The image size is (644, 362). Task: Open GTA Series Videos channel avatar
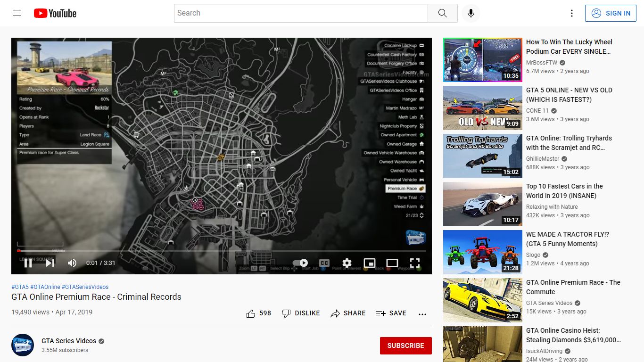(23, 345)
